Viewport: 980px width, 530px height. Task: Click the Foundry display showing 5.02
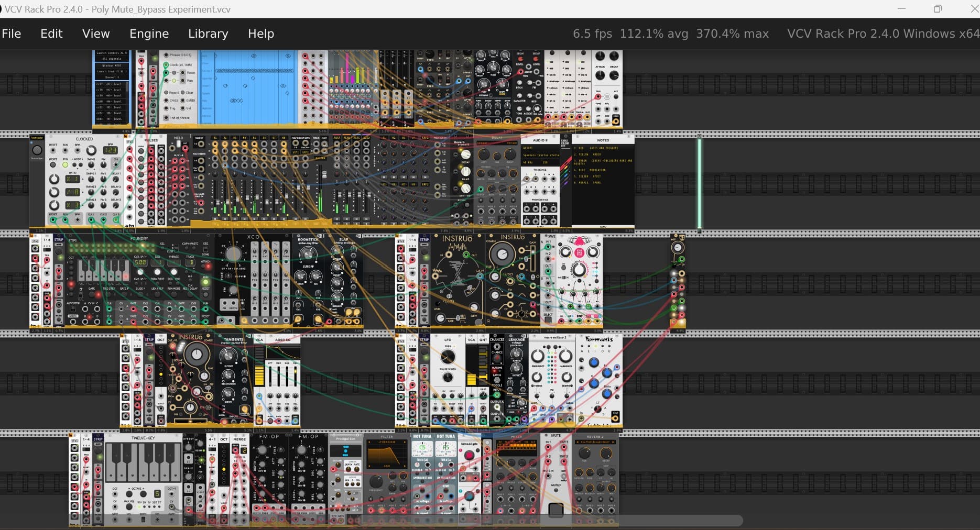(x=140, y=262)
